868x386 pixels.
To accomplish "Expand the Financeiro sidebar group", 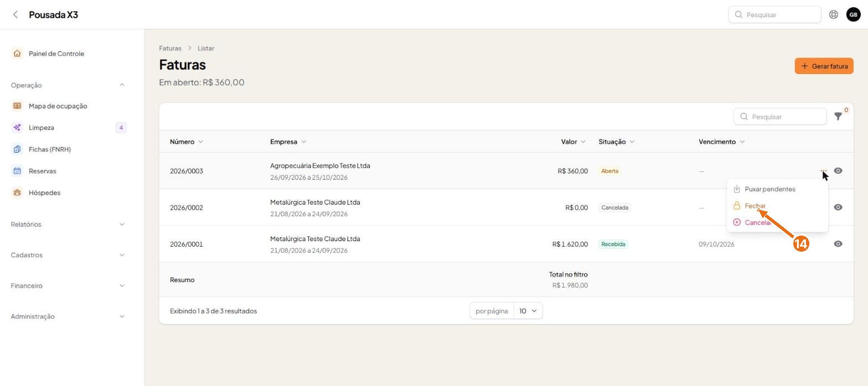I will 68,286.
